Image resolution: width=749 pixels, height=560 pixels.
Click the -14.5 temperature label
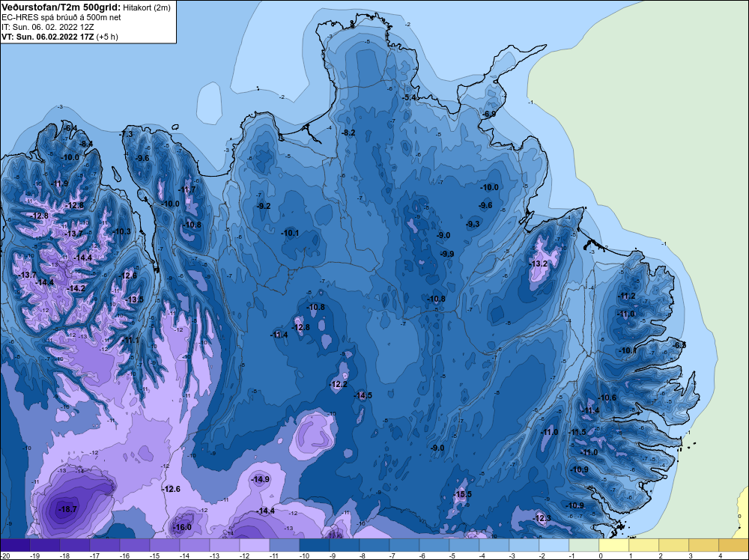(x=363, y=395)
